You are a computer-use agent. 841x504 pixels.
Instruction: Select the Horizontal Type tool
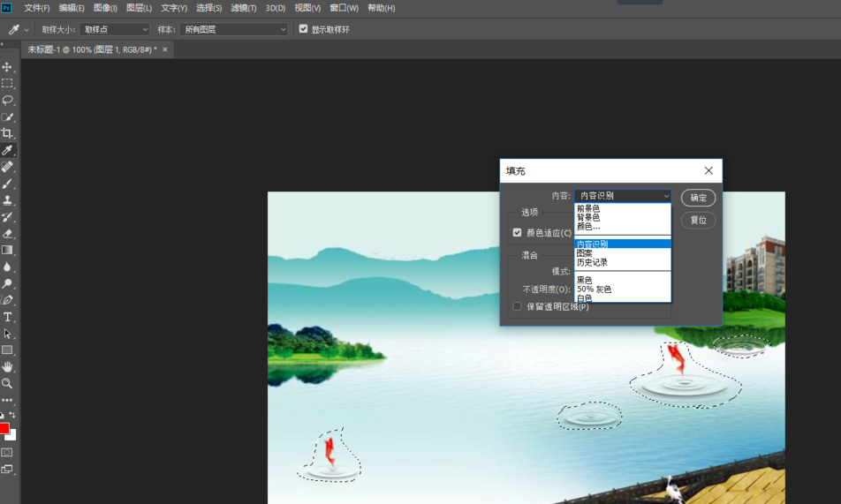[x=7, y=317]
